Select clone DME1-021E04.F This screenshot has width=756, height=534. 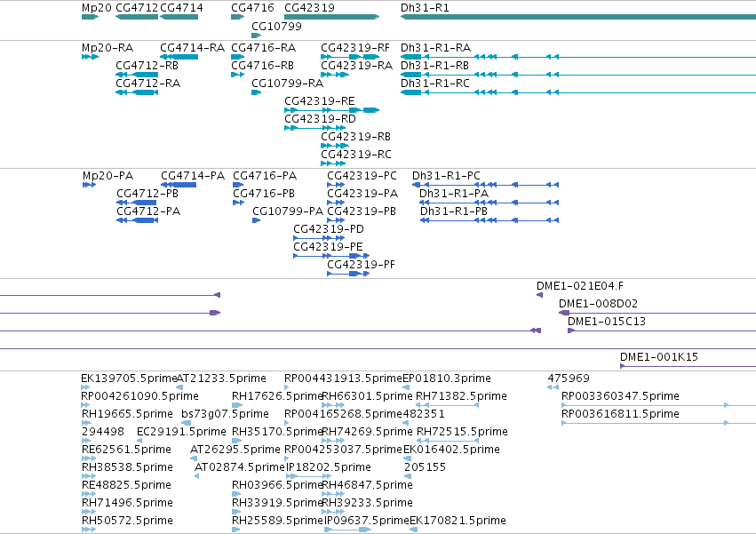click(x=580, y=286)
